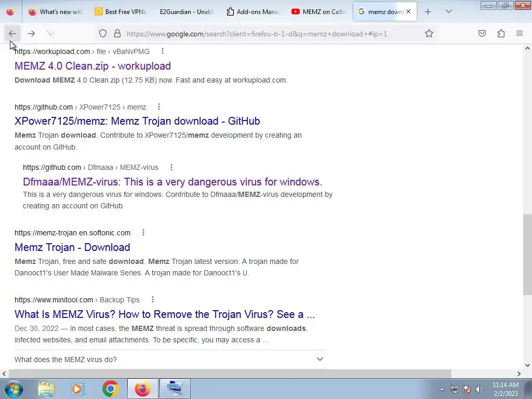Switch to the 'MEMZ on Colla' YouTube tab
This screenshot has width=532, height=399.
tap(319, 11)
